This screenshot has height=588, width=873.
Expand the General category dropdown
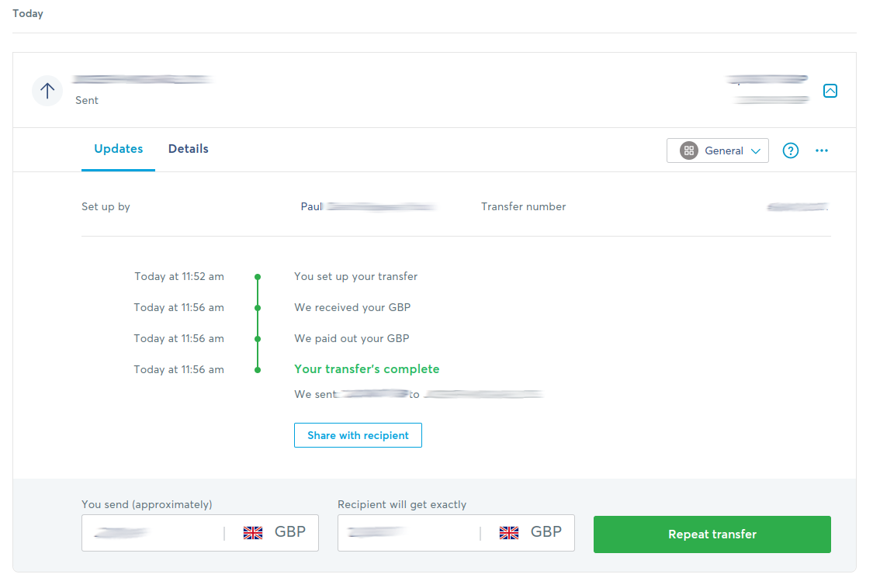(717, 150)
